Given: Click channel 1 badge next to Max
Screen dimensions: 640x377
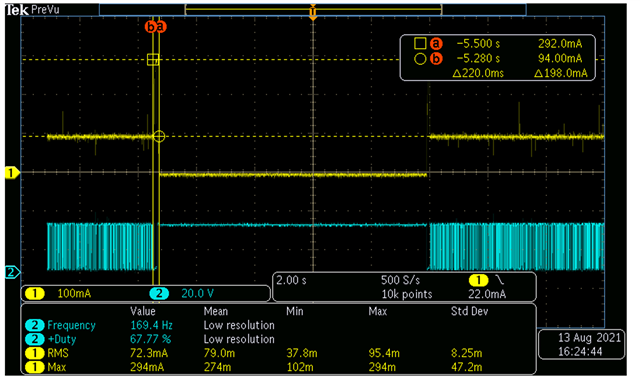Looking at the screenshot, I should 35,367.
